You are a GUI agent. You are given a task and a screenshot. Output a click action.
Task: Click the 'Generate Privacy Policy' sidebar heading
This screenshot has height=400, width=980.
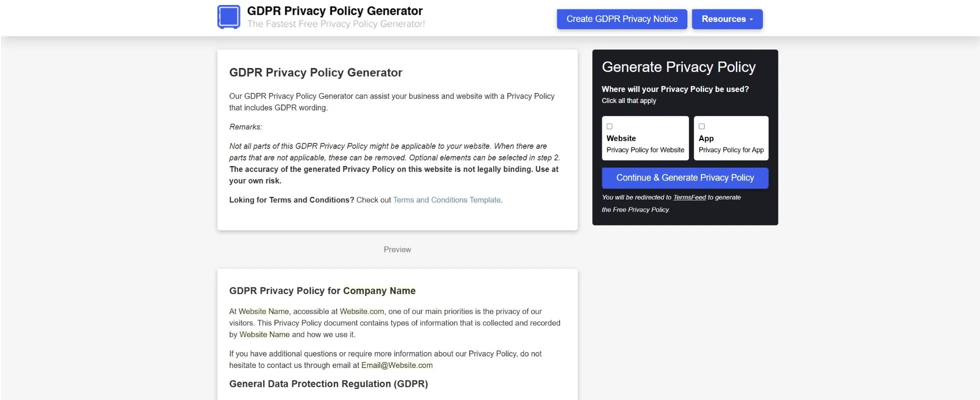click(x=678, y=67)
